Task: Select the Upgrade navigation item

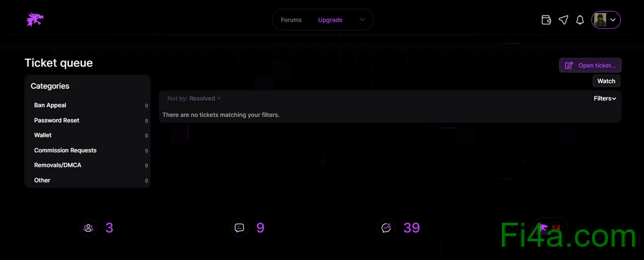Action: [330, 20]
